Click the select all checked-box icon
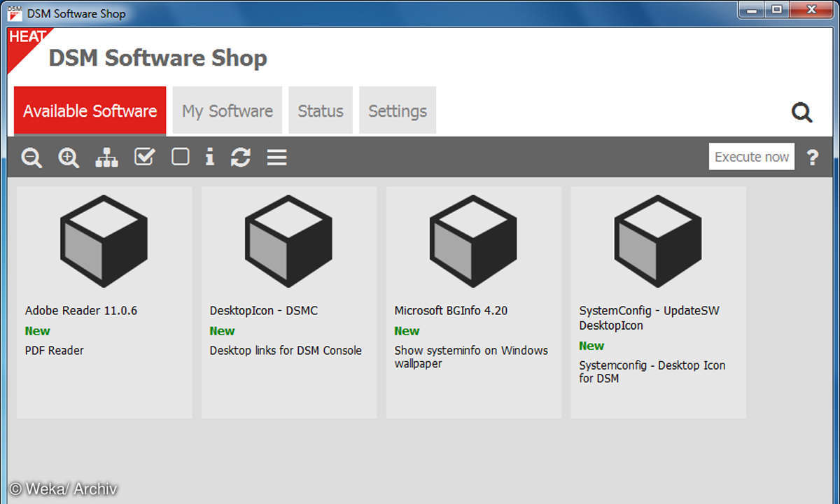Viewport: 840px width, 504px height. click(x=144, y=157)
